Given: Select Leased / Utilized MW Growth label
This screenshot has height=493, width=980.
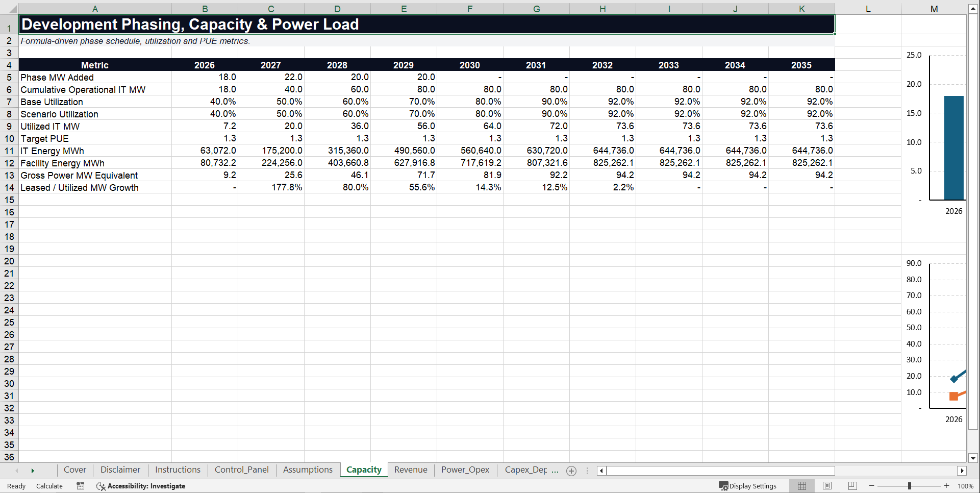Looking at the screenshot, I should [x=95, y=187].
